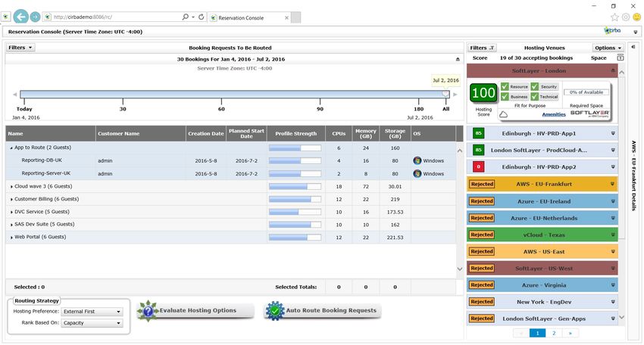Click Rejected badge on Azure - EU-Ireland

click(482, 201)
